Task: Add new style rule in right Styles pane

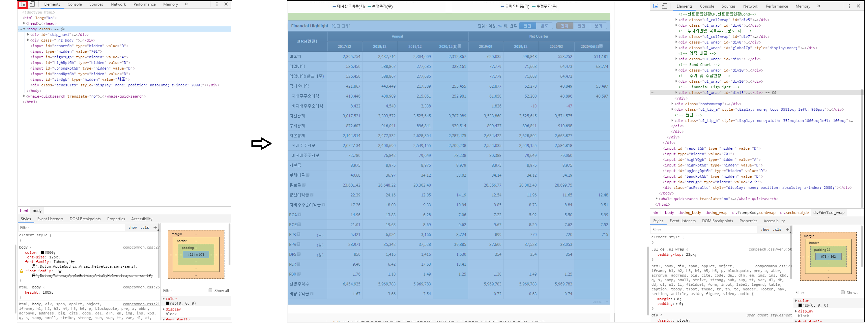Action: [788, 230]
